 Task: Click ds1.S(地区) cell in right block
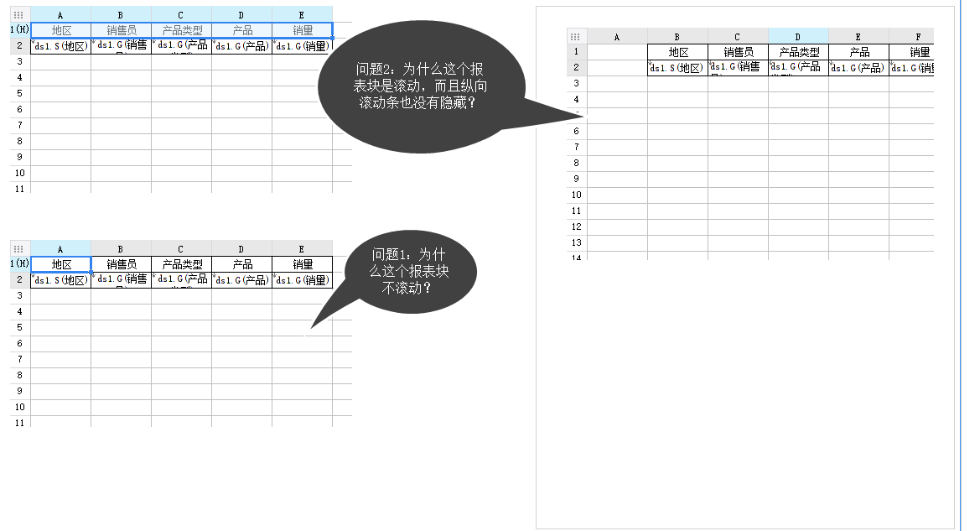677,68
